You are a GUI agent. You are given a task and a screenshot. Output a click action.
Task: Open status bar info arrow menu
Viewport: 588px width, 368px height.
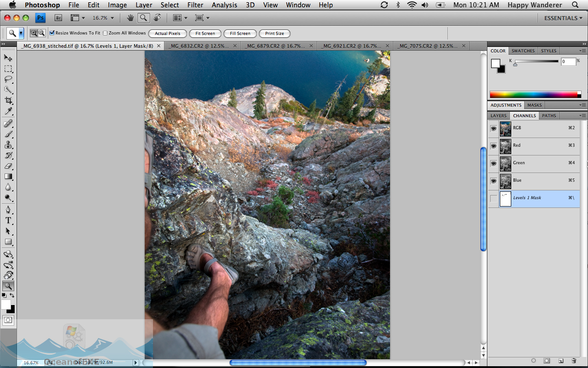click(x=135, y=362)
